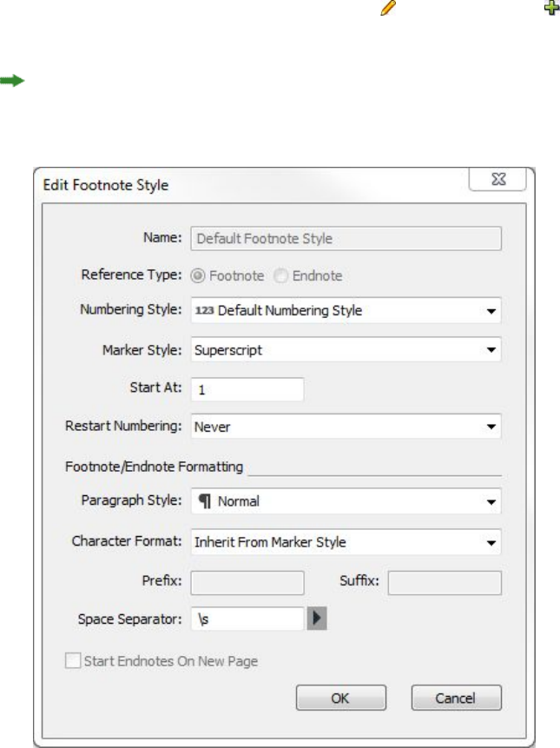Click the 123 numbering style icon

pos(206,309)
